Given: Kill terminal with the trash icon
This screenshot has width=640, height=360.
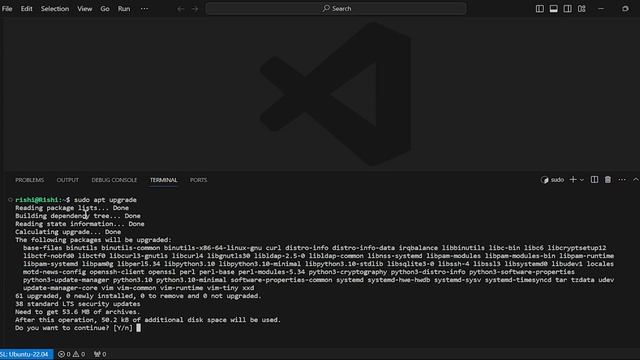Looking at the screenshot, I should [608, 180].
